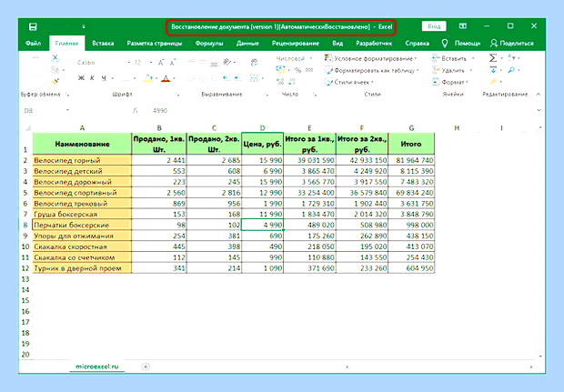Click cell Велосипед горный
564x392 pixels.
pyautogui.click(x=82, y=160)
